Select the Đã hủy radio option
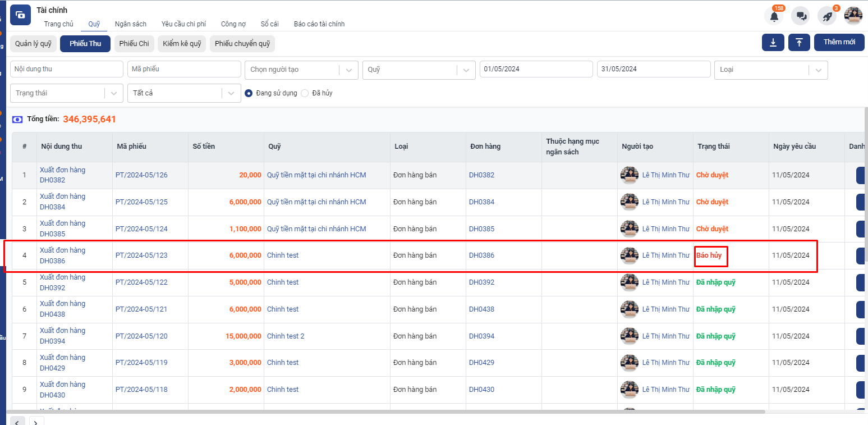 pos(305,93)
